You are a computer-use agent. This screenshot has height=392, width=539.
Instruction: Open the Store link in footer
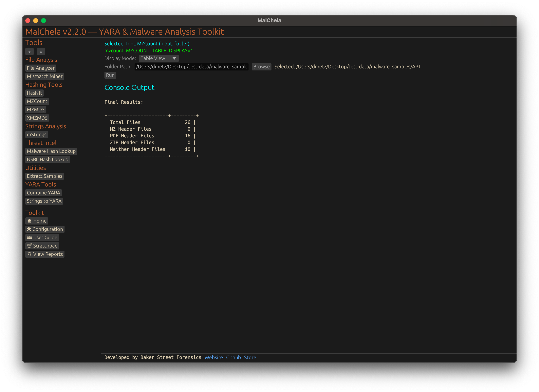[x=250, y=358]
